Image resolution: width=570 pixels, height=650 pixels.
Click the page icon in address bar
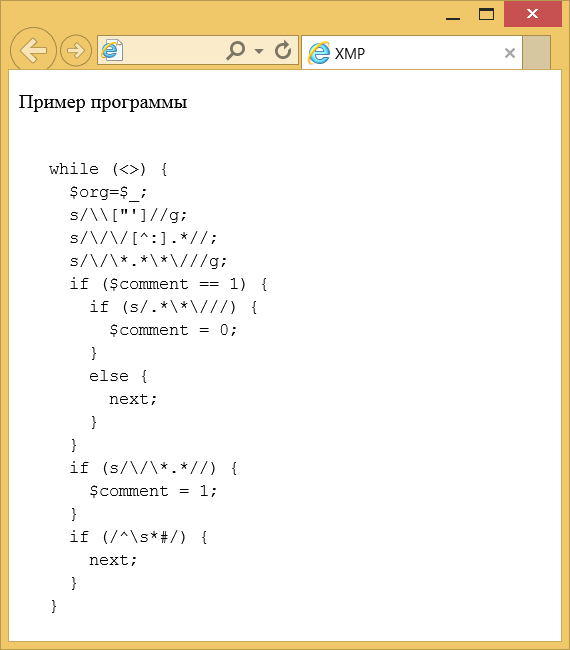pyautogui.click(x=112, y=51)
